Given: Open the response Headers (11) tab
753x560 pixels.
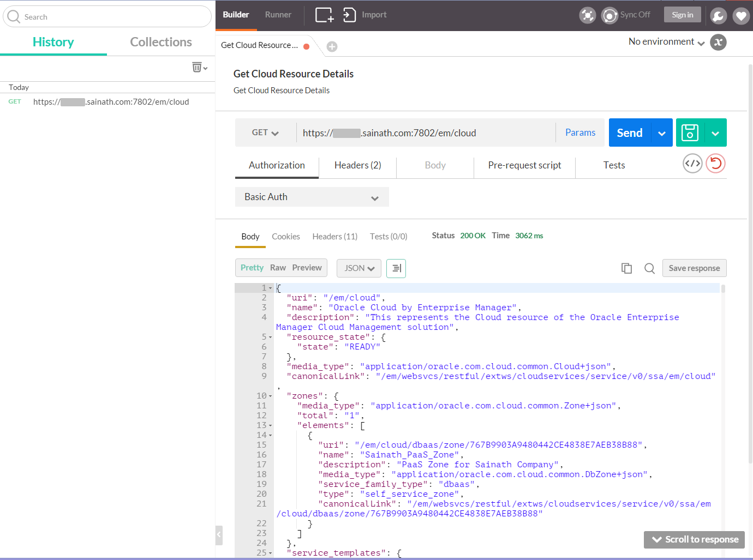Looking at the screenshot, I should [x=334, y=237].
